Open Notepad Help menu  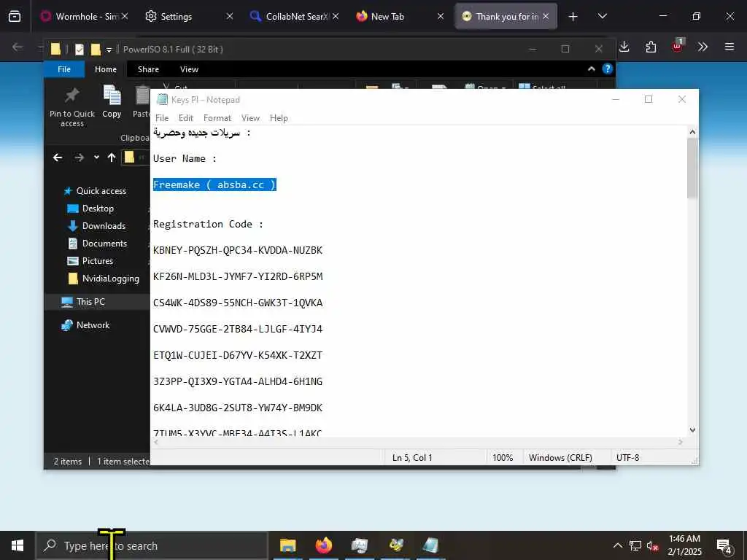pos(279,118)
